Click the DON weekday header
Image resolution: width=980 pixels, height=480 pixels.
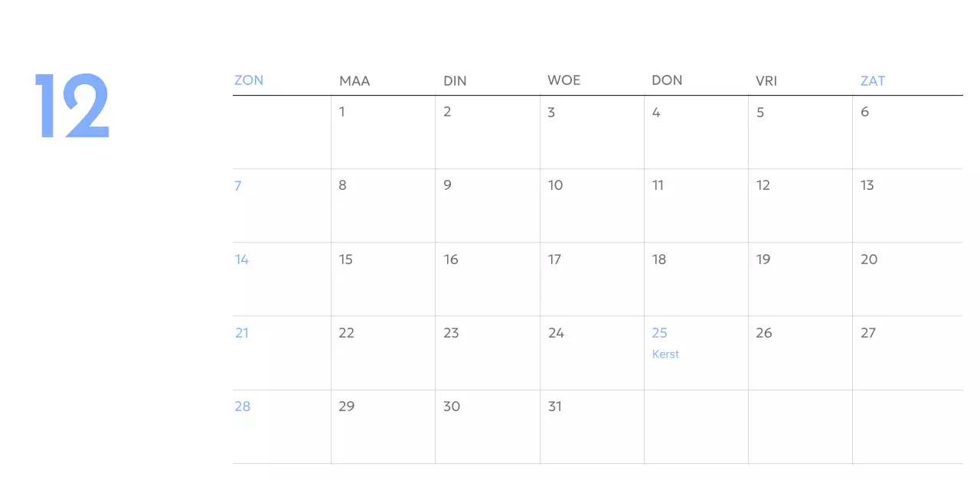click(667, 80)
